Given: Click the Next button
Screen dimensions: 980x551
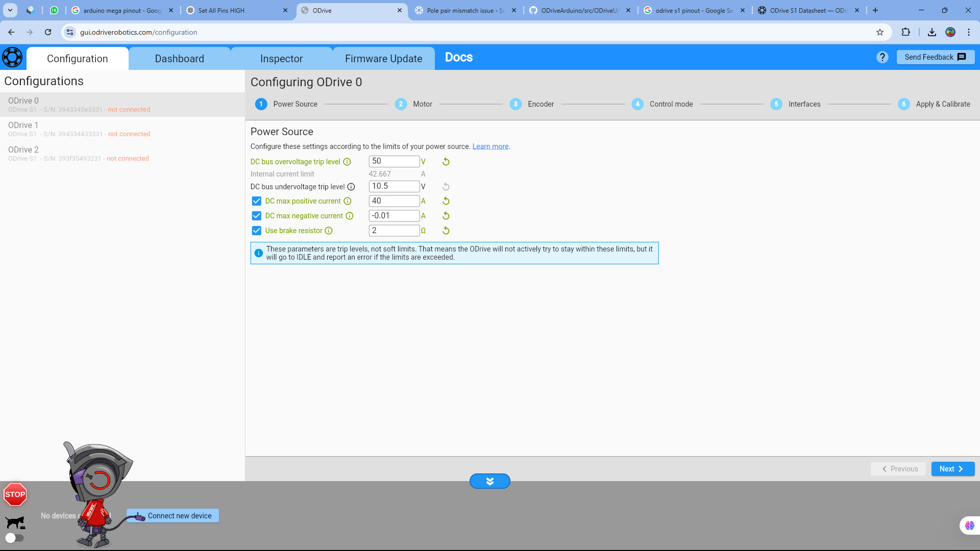Looking at the screenshot, I should (952, 469).
